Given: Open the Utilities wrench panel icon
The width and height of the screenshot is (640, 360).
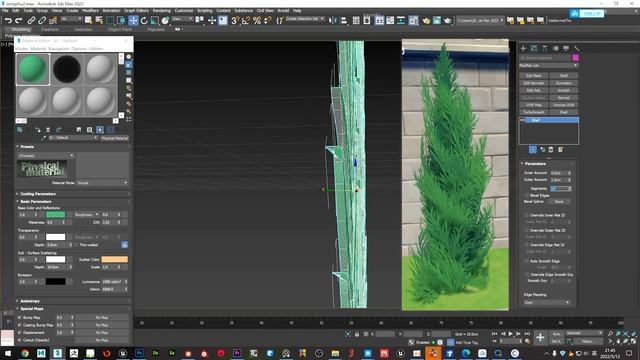Looking at the screenshot, I should [x=576, y=48].
